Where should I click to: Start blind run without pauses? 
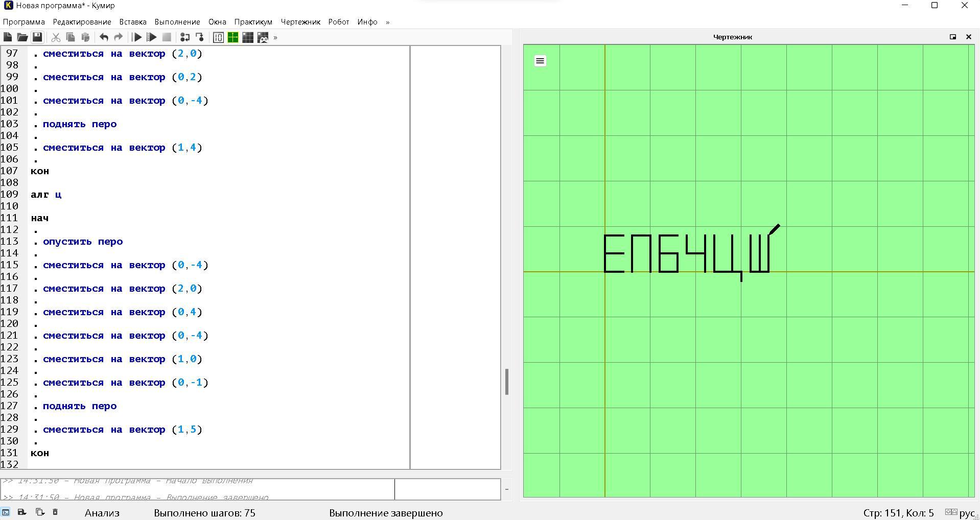(151, 37)
